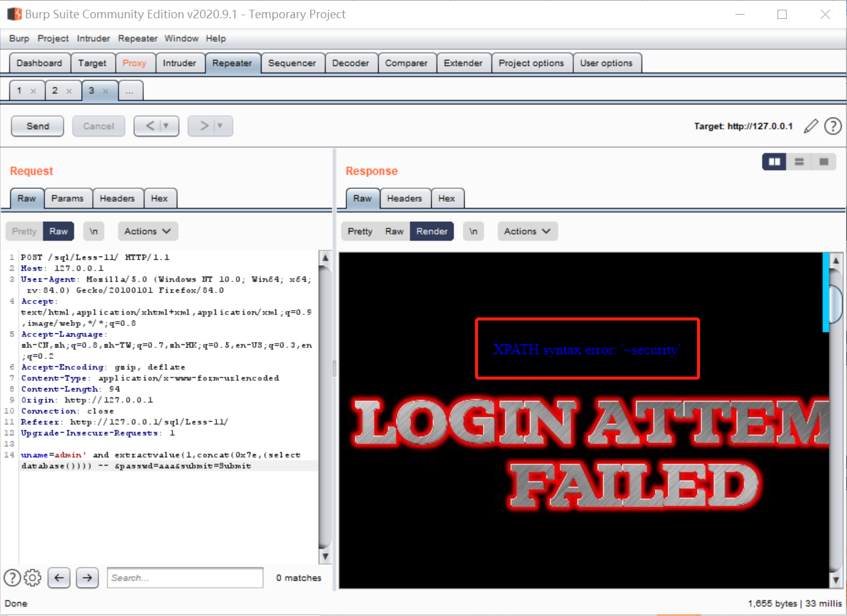Switch to Proxy tab
Screen dimensions: 847x616
[x=134, y=63]
